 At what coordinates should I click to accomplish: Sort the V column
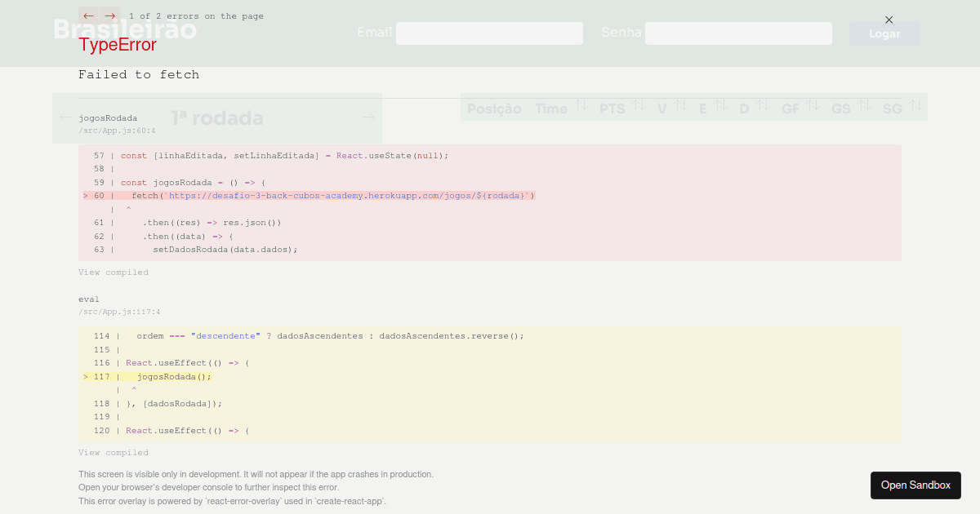click(682, 104)
